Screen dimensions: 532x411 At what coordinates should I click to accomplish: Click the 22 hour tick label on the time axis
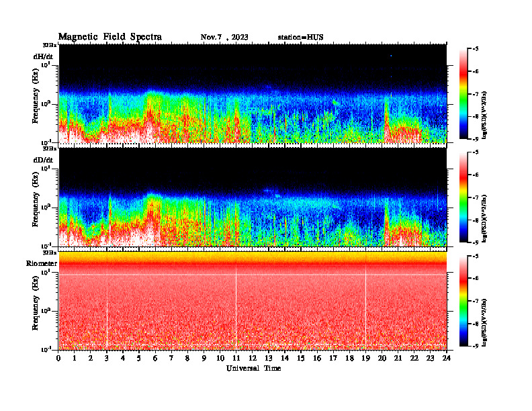pos(414,359)
